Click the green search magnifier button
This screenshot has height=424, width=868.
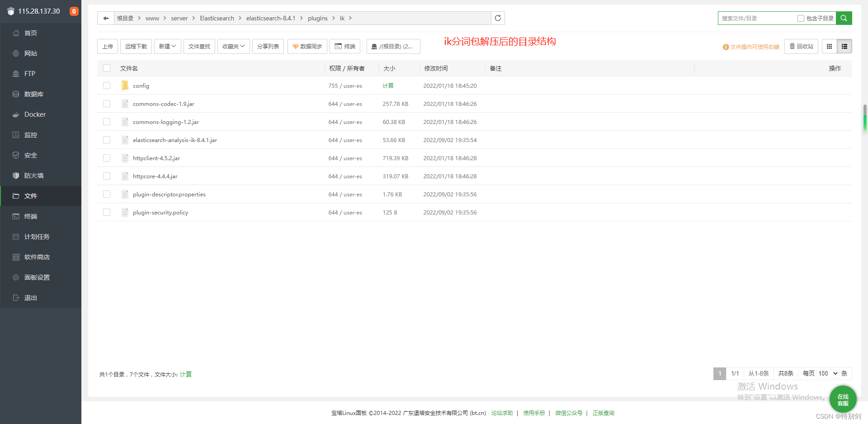tap(844, 18)
